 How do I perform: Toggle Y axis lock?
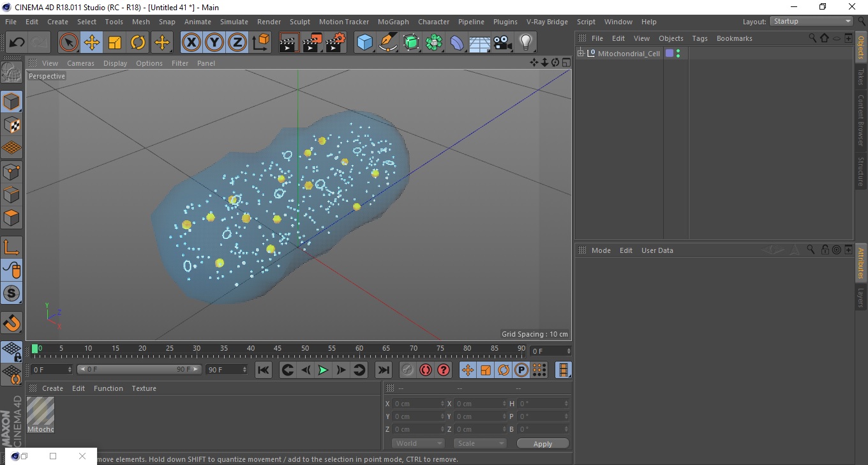coord(214,43)
